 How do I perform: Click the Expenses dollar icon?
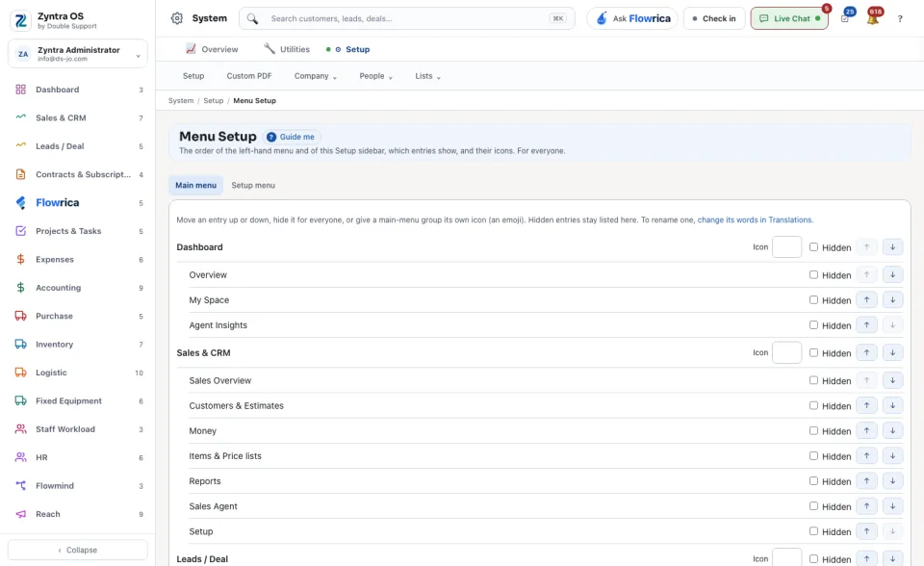(x=20, y=259)
